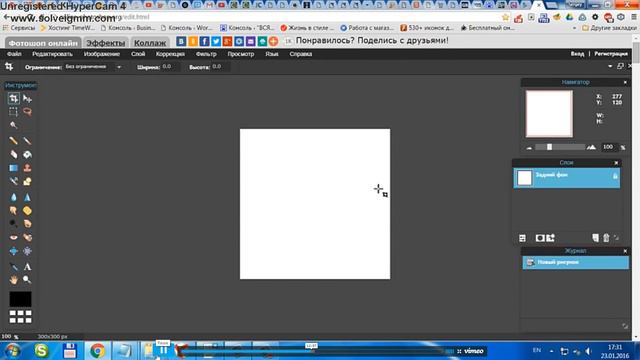Screen dimensions: 640x360
Task: Toggle the lock on Задний фон layer
Action: [615, 176]
